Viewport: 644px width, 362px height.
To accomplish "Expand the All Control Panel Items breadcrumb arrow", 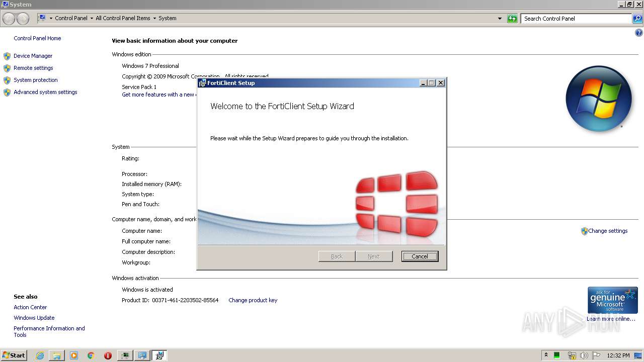I will tap(154, 18).
